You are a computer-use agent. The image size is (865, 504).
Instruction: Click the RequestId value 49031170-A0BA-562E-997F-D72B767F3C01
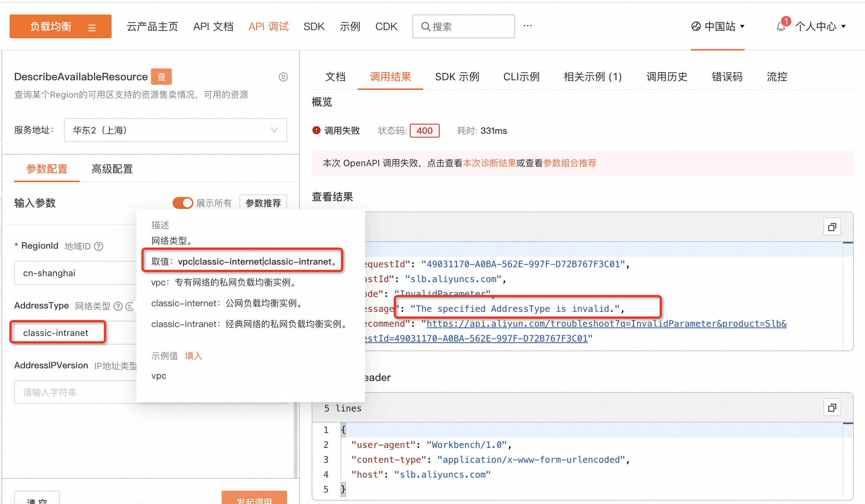point(523,264)
